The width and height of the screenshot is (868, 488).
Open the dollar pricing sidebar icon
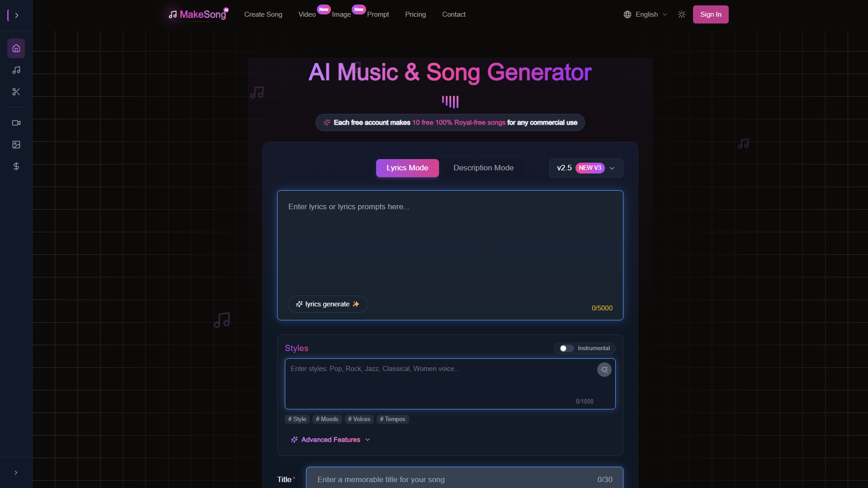point(16,166)
